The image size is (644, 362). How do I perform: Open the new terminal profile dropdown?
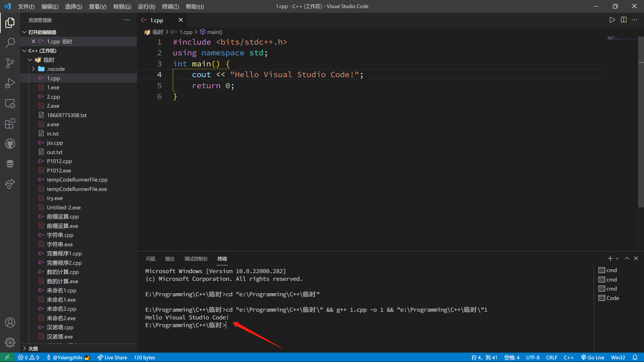point(617,259)
